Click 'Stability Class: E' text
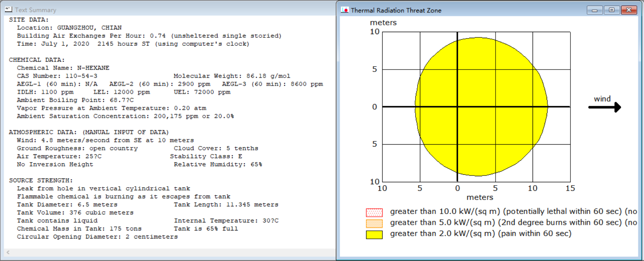 (x=206, y=156)
